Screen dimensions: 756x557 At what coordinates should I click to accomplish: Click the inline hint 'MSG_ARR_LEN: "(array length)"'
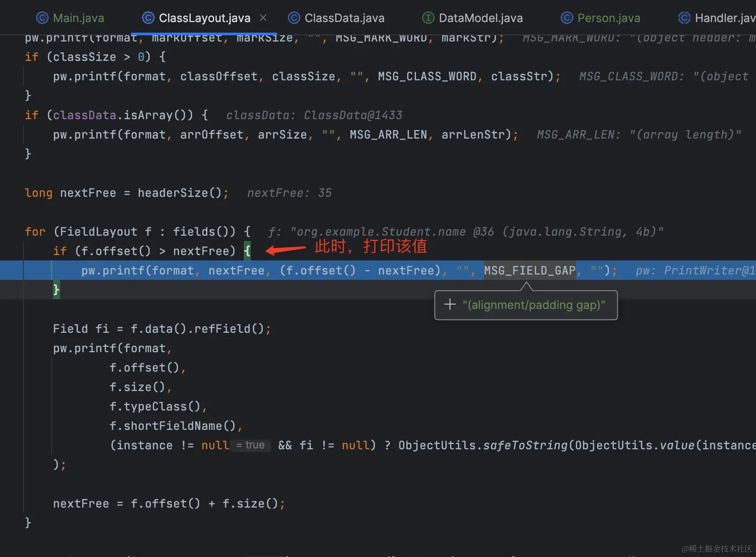tap(639, 135)
